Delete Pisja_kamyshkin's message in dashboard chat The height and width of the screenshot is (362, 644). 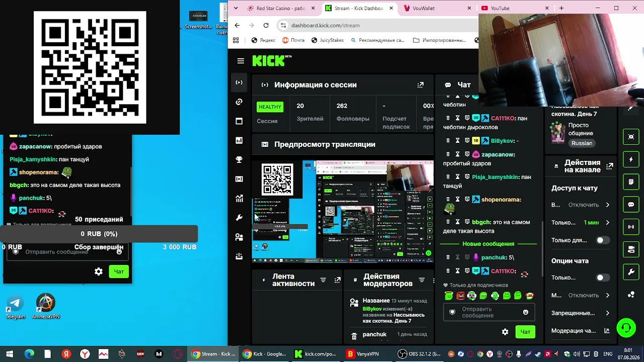pyautogui.click(x=448, y=177)
